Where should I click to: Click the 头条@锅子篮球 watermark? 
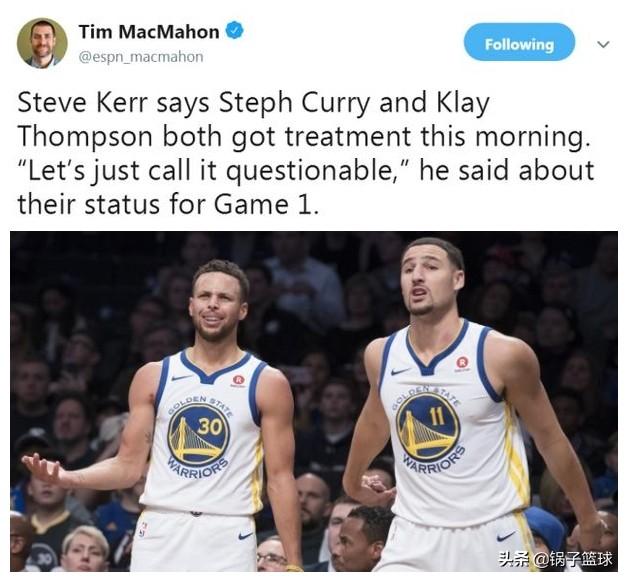555,559
